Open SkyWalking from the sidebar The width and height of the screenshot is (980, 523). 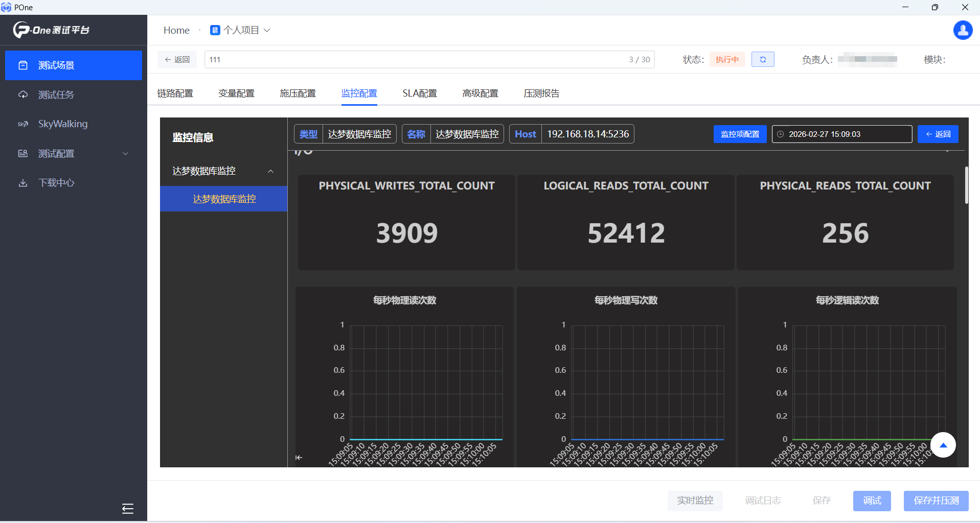pyautogui.click(x=62, y=124)
